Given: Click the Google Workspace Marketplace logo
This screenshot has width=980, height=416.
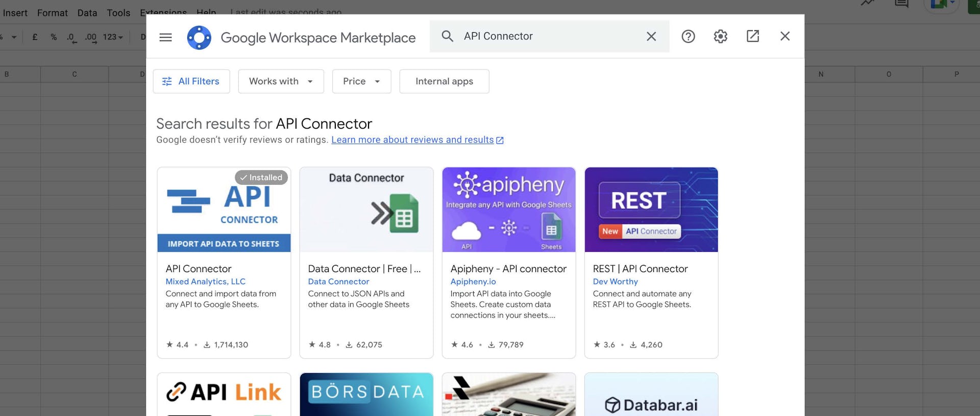Looking at the screenshot, I should 199,37.
